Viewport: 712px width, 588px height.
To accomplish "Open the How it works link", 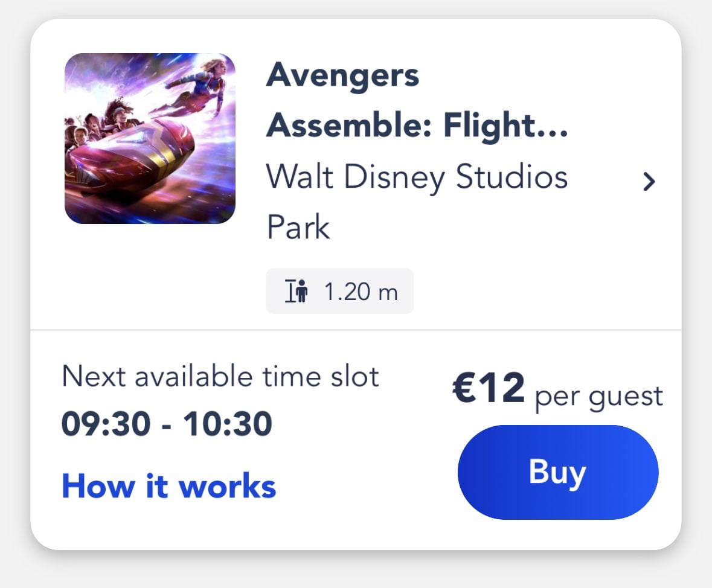I will [x=168, y=486].
